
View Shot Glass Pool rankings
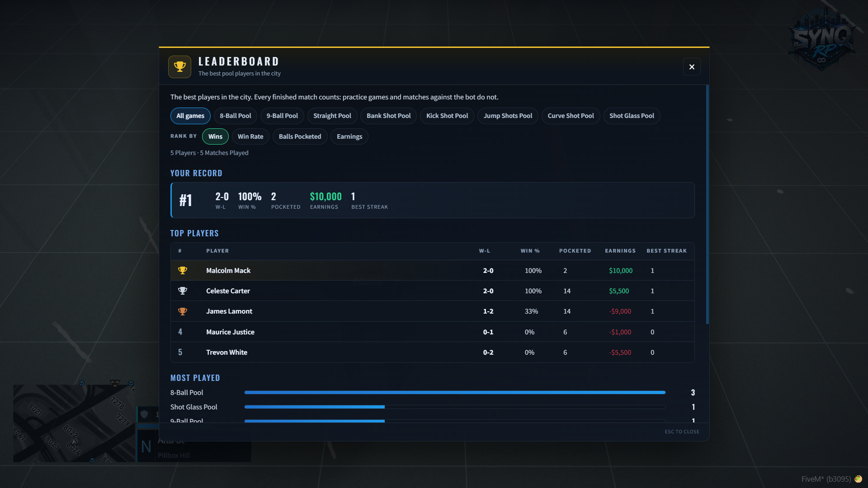coord(632,116)
